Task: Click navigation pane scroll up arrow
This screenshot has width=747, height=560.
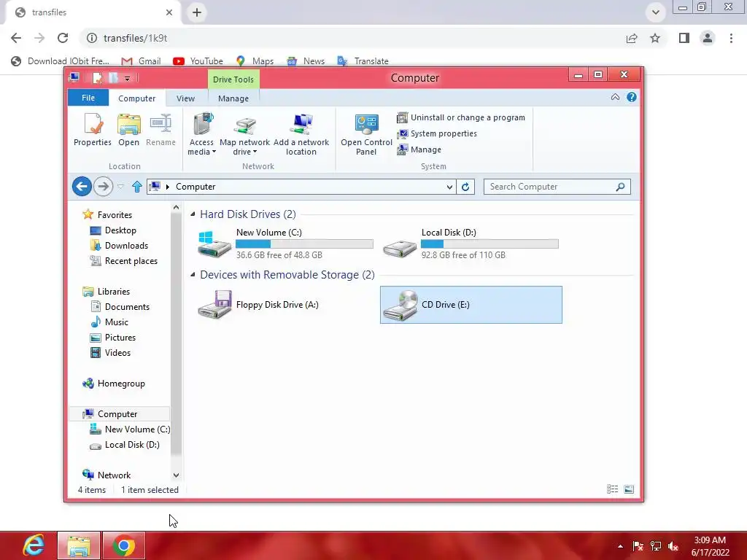Action: click(176, 207)
